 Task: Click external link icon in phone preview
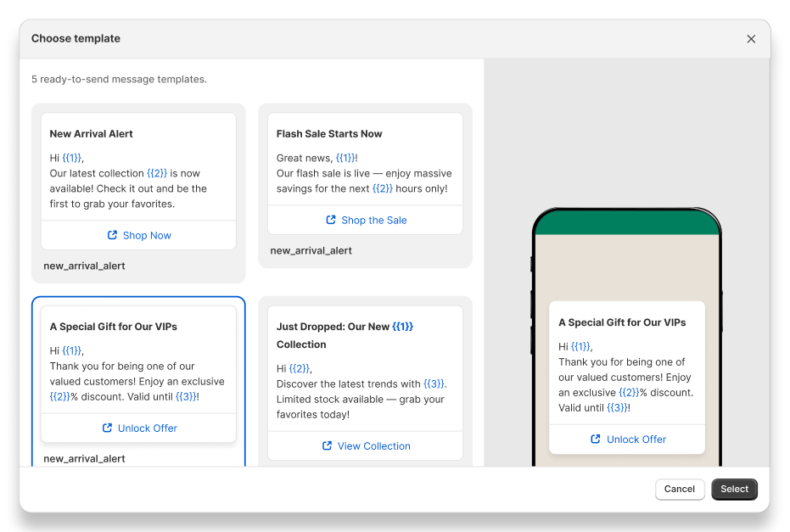[x=596, y=440]
